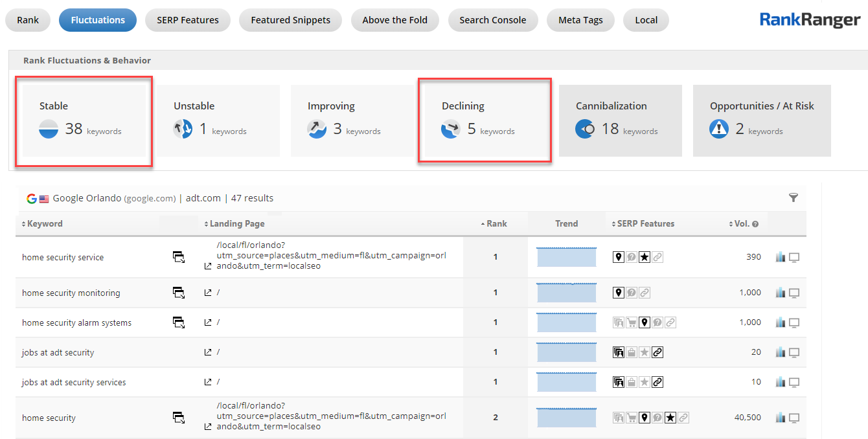Open landing page link for jobs at adt security
The image size is (868, 439).
tap(208, 352)
